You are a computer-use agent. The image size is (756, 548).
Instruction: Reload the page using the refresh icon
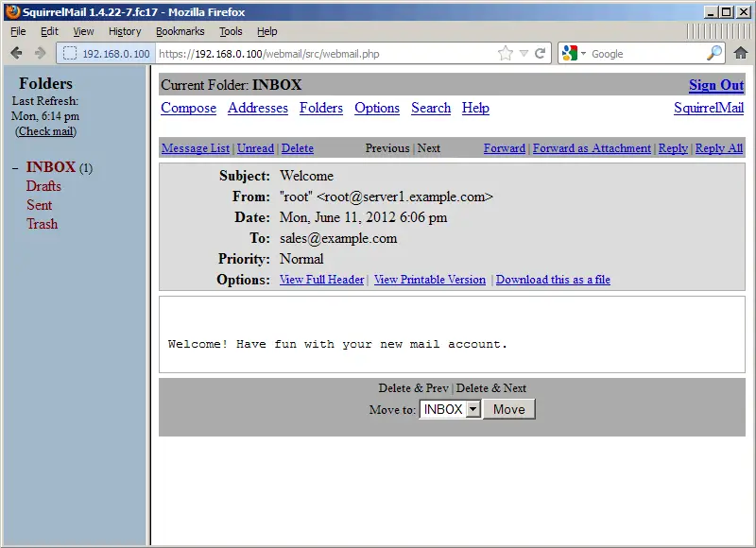541,54
